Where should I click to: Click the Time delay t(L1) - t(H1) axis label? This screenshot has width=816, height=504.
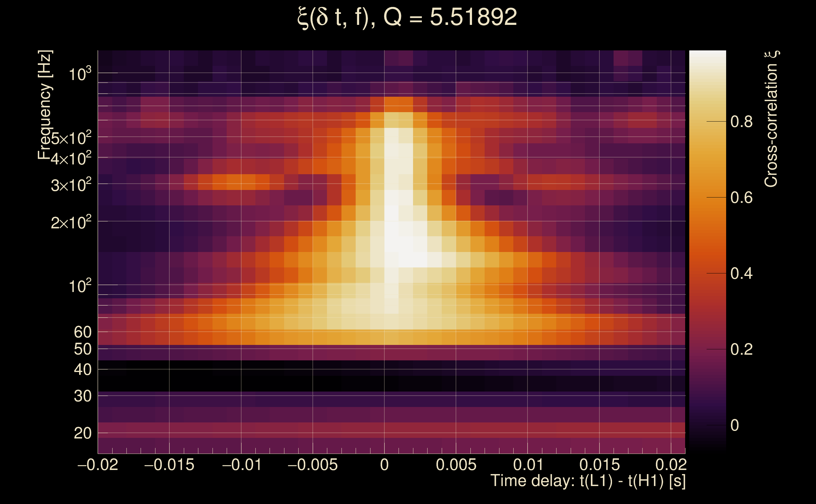588,481
